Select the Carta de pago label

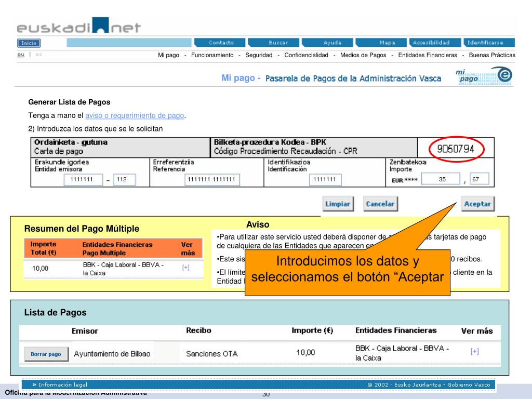59,151
